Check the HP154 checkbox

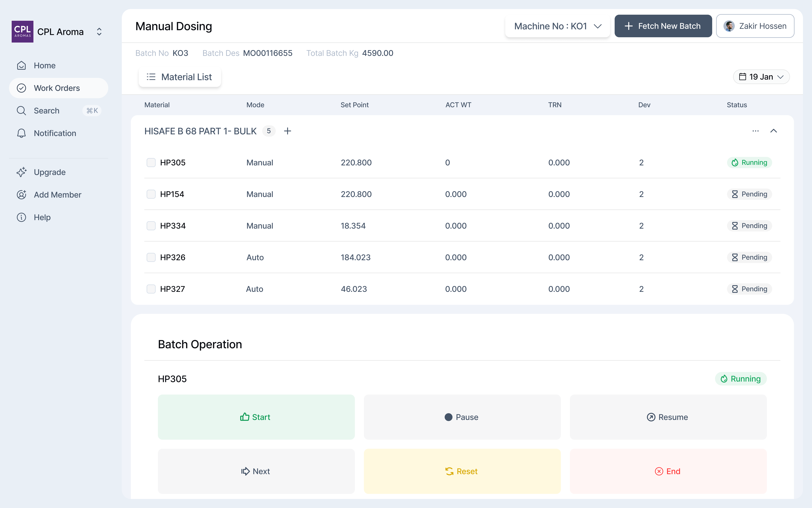click(151, 194)
